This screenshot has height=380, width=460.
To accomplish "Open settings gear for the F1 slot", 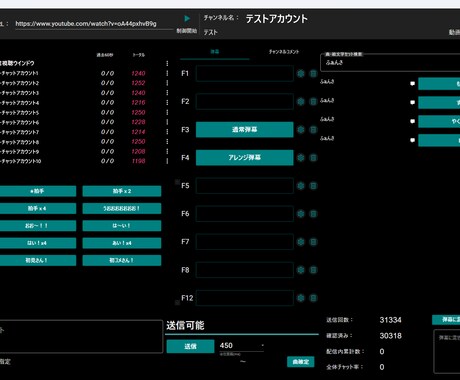I will pyautogui.click(x=301, y=74).
